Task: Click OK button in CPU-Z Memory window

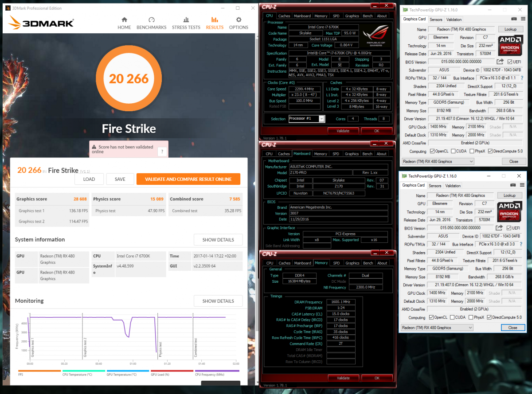Action: point(377,378)
